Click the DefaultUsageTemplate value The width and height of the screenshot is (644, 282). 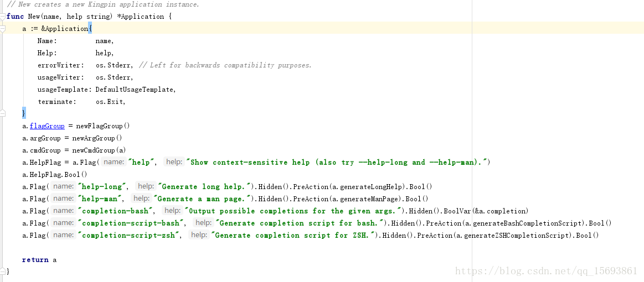tap(136, 90)
